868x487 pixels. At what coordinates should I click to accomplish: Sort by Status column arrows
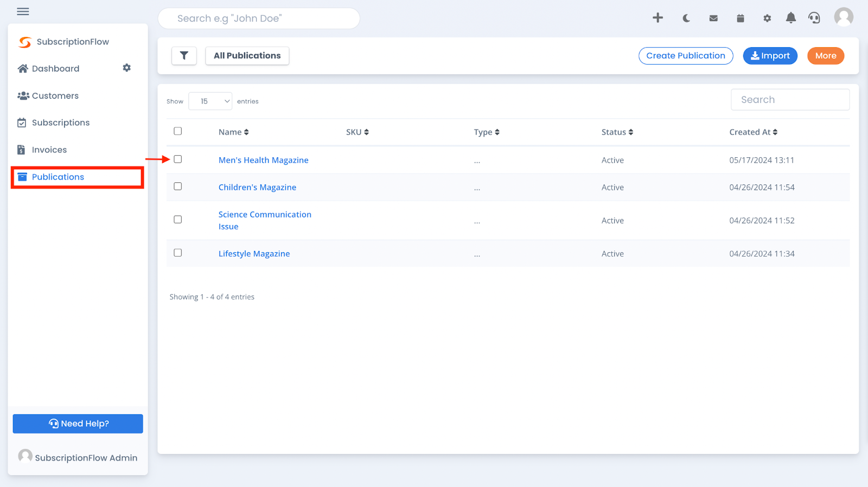point(631,132)
